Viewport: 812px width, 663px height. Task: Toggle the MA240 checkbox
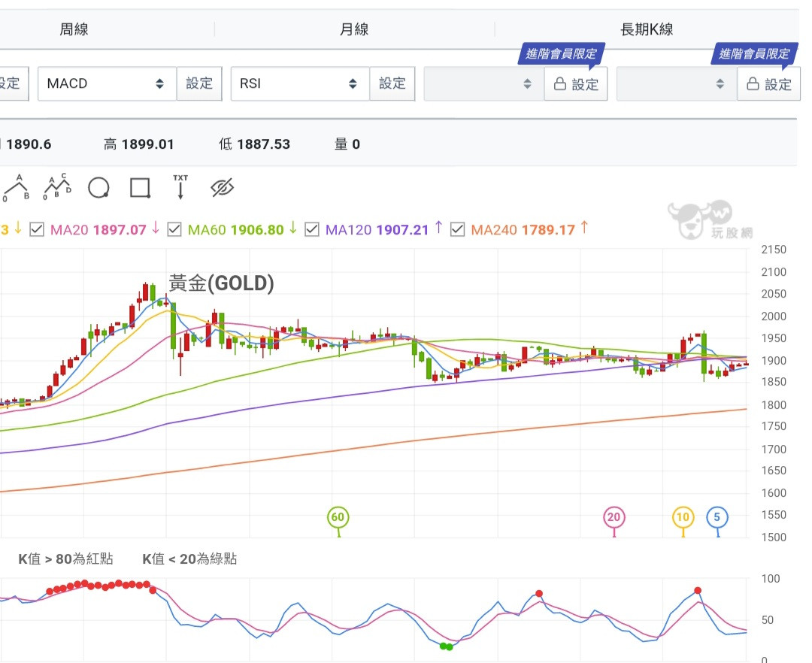click(x=458, y=230)
